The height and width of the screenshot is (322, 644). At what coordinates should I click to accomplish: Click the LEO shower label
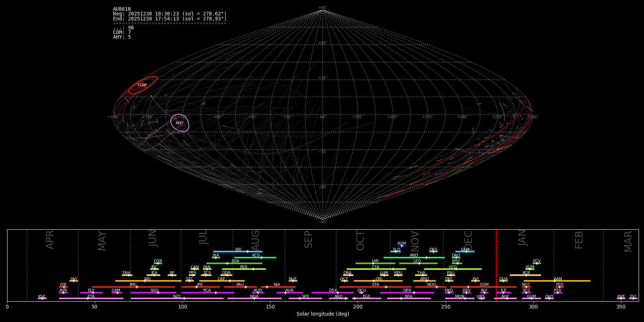click(417, 261)
